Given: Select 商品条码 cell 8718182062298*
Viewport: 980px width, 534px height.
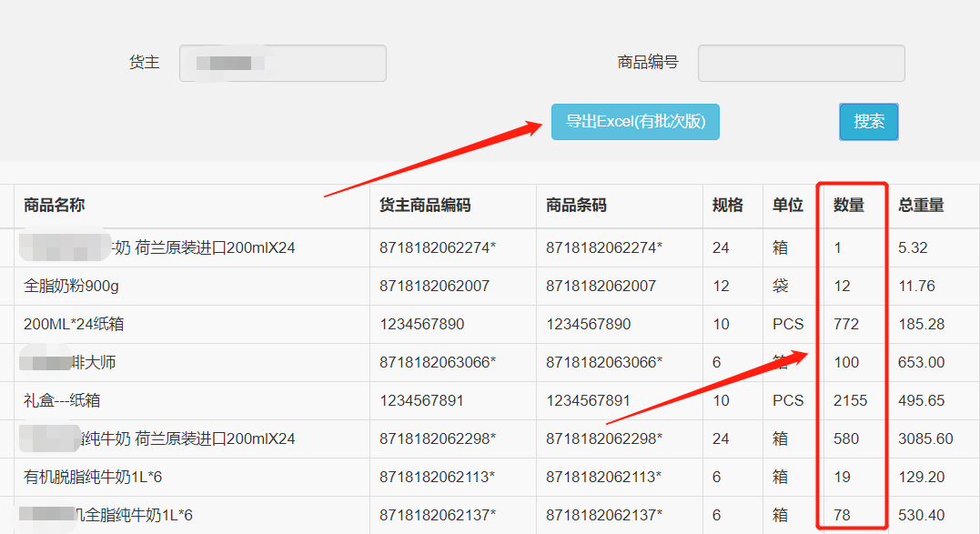Looking at the screenshot, I should [x=604, y=438].
